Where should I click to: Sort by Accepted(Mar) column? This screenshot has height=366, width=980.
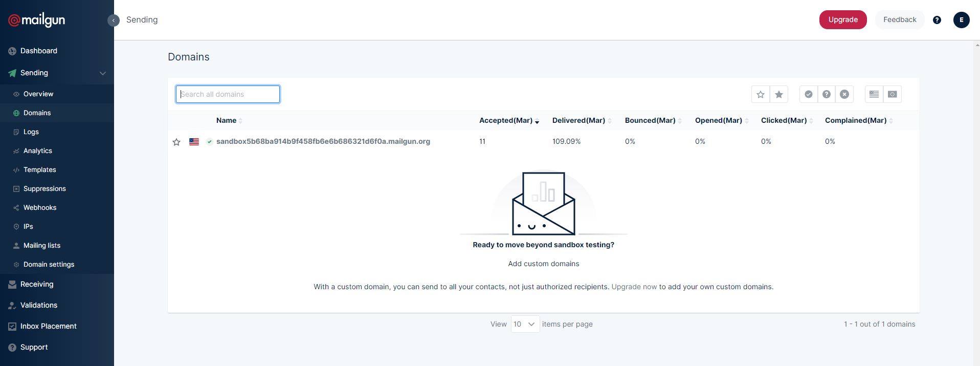[x=509, y=120]
